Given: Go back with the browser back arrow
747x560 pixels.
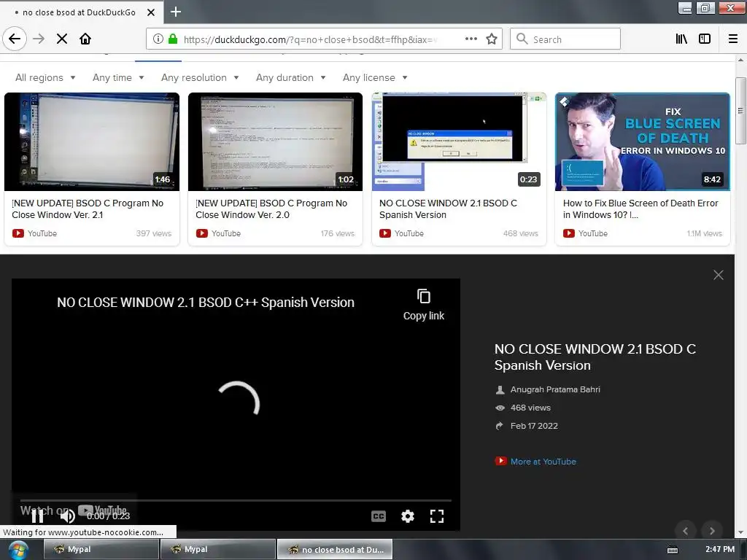Looking at the screenshot, I should 15,39.
